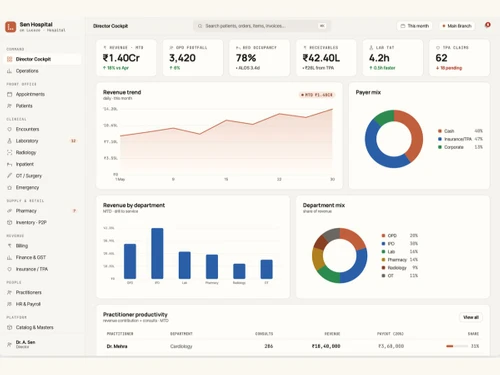Click the Laboratory count badge

click(73, 141)
